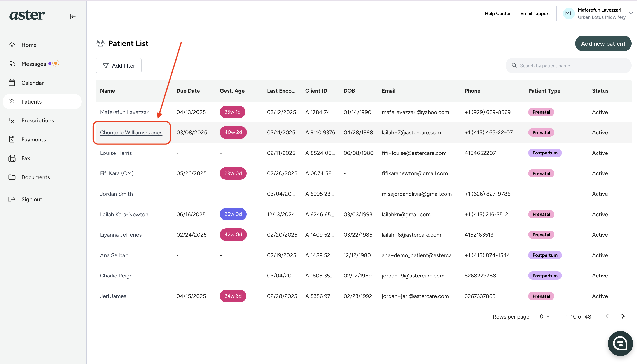Collapse the sidebar with the arrow icon
This screenshot has width=637, height=364.
[73, 17]
